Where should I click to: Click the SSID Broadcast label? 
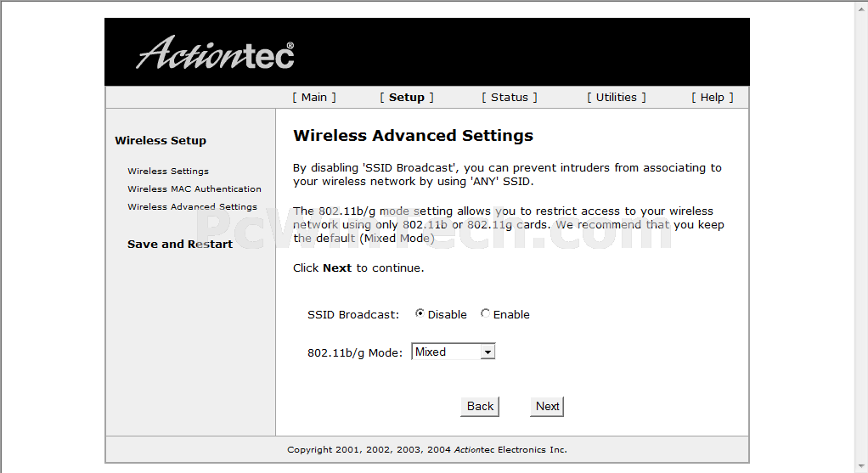(x=353, y=315)
